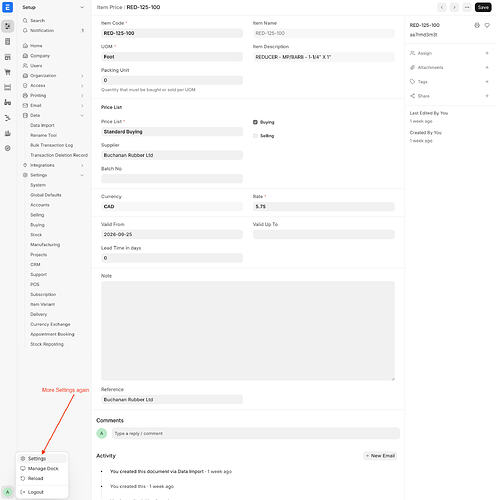
Task: Expand the Integrations section
Action: [x=82, y=165]
